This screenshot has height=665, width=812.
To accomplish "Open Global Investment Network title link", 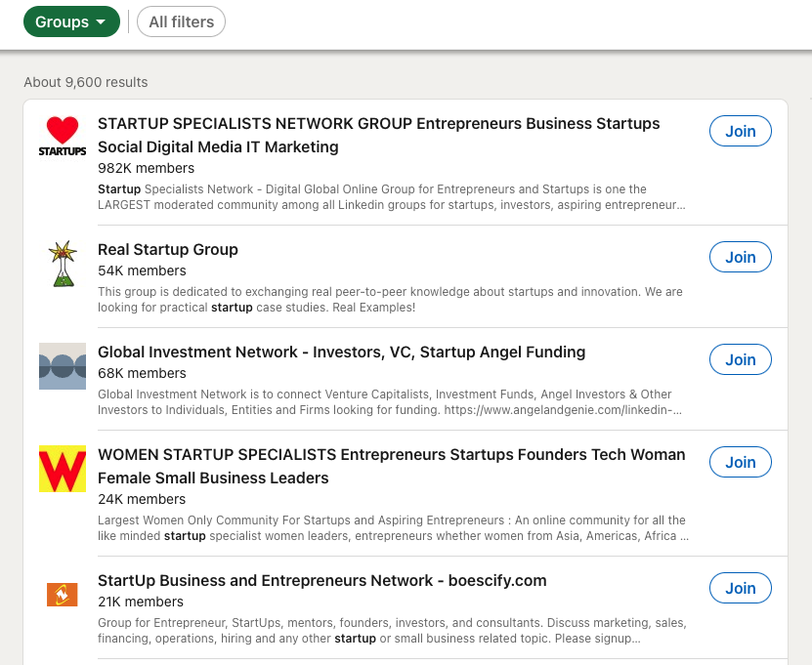I will tap(341, 353).
